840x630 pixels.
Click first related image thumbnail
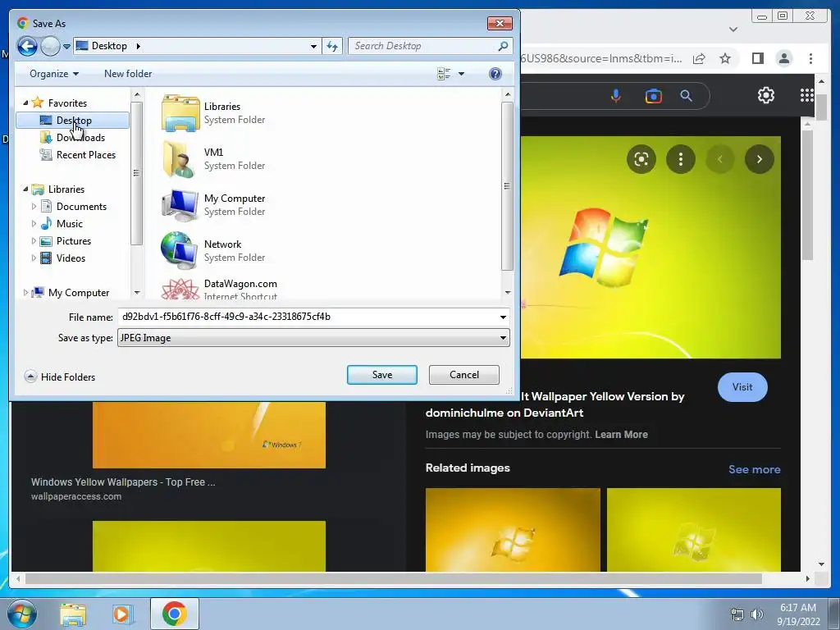click(x=513, y=530)
